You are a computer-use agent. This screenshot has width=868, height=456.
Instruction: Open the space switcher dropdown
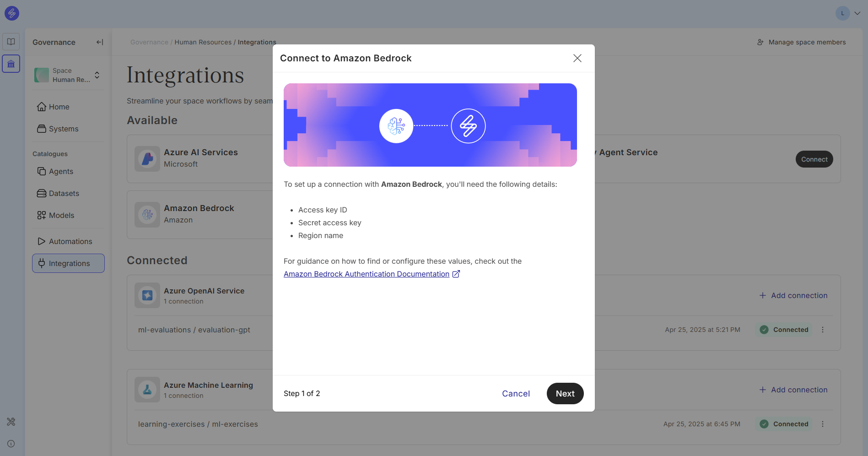point(97,75)
